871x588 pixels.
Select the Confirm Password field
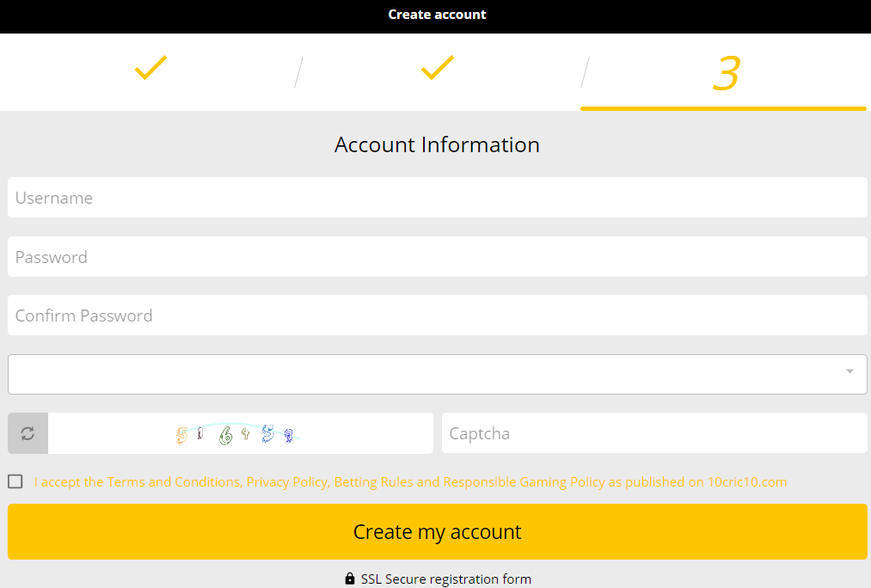point(437,315)
